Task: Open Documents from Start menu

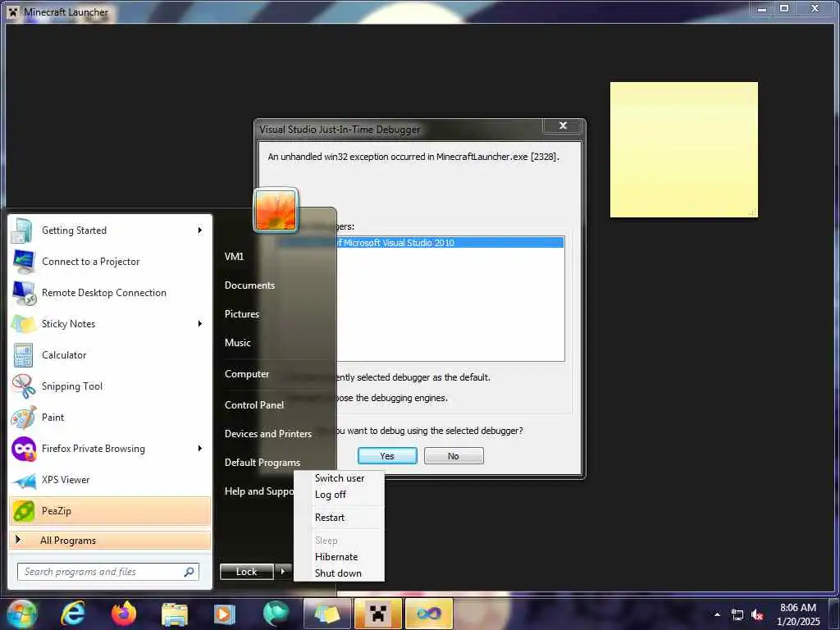Action: [x=249, y=285]
